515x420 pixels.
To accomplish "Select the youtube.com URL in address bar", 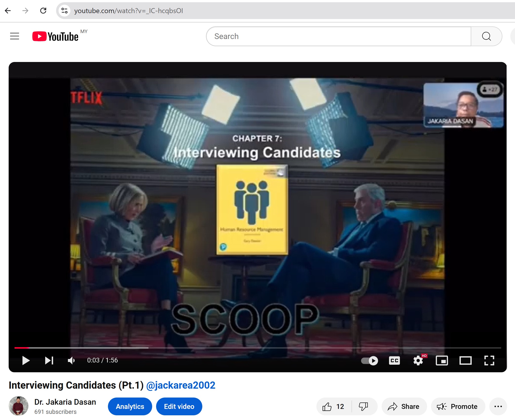I will pos(128,11).
